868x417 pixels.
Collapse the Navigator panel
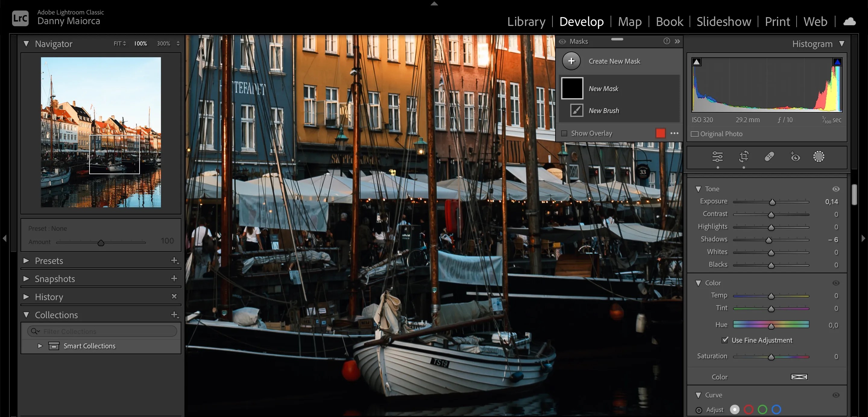(x=27, y=43)
